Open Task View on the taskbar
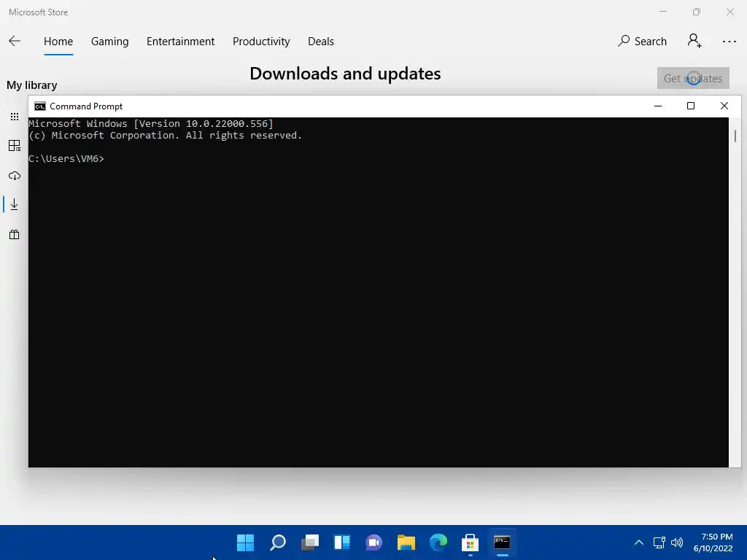This screenshot has width=747, height=560. (309, 542)
